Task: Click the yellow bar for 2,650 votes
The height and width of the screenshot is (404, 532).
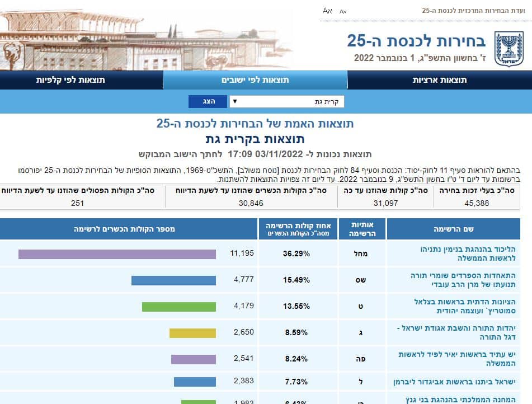Action: (192, 333)
